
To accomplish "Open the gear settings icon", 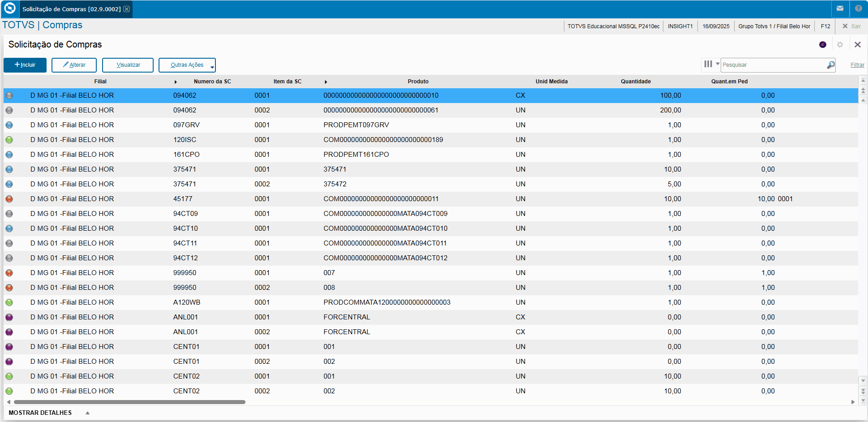I will [840, 44].
